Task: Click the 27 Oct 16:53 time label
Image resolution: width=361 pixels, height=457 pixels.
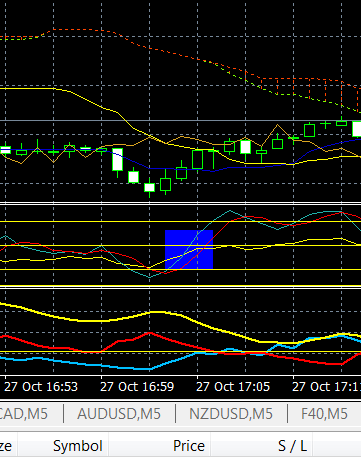Action: point(41,387)
